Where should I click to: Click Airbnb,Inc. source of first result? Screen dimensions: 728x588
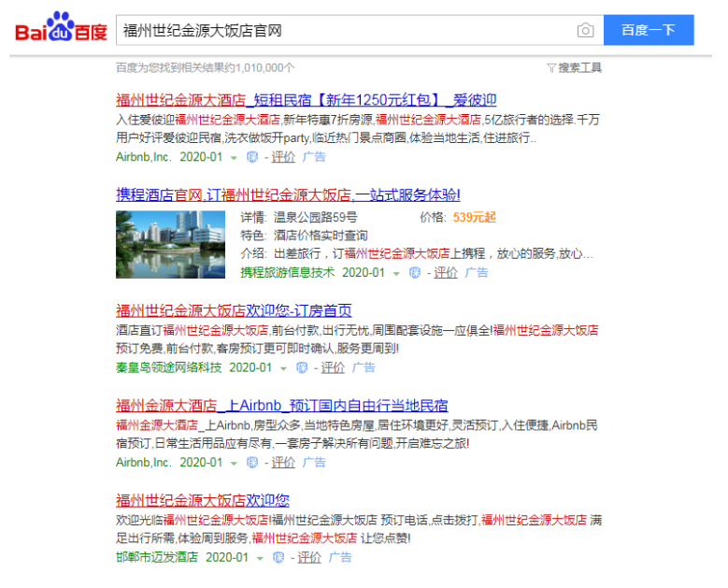click(144, 157)
